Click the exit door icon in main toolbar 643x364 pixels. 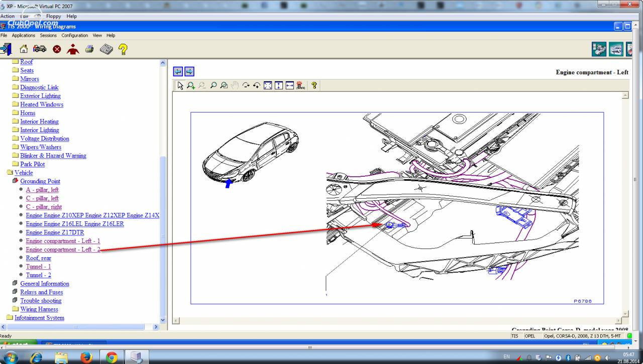pyautogui.click(x=6, y=49)
